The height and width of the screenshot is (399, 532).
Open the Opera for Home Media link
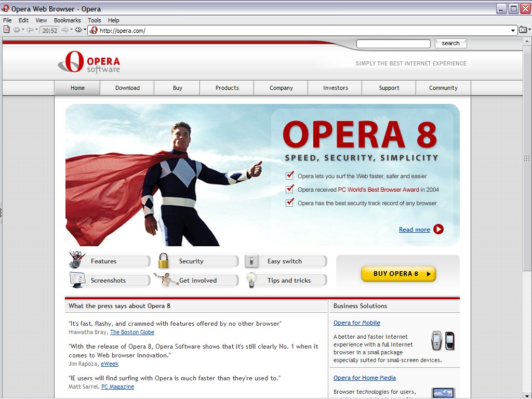click(x=364, y=378)
